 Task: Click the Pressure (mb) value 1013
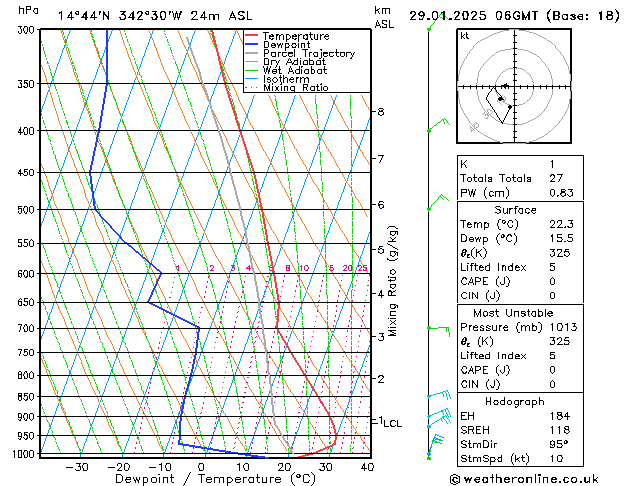563,327
